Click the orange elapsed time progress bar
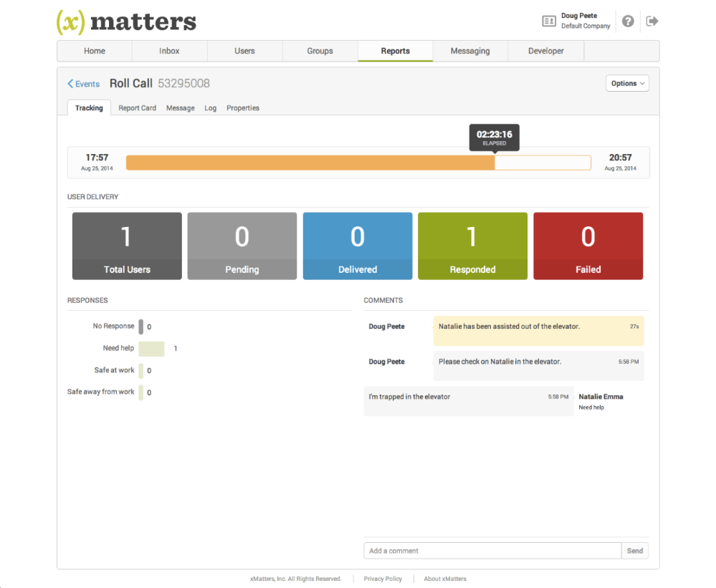Viewport: 716px width, 588px height. 310,163
